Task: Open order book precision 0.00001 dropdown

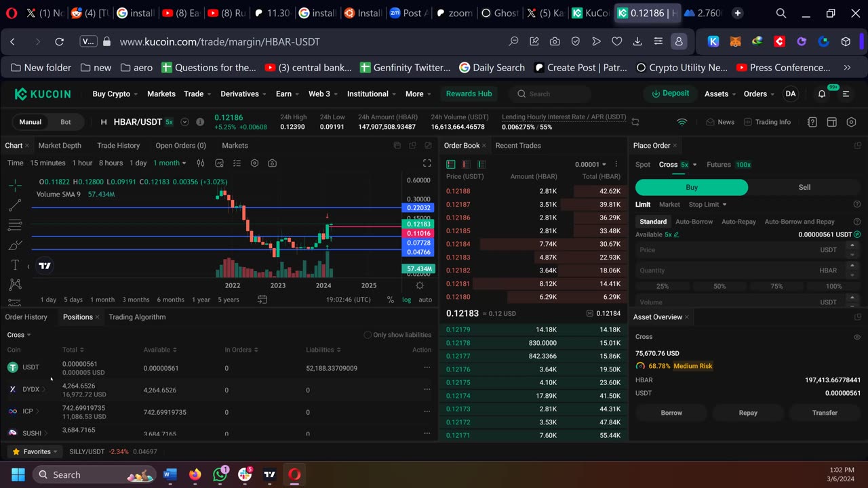Action: click(x=591, y=164)
